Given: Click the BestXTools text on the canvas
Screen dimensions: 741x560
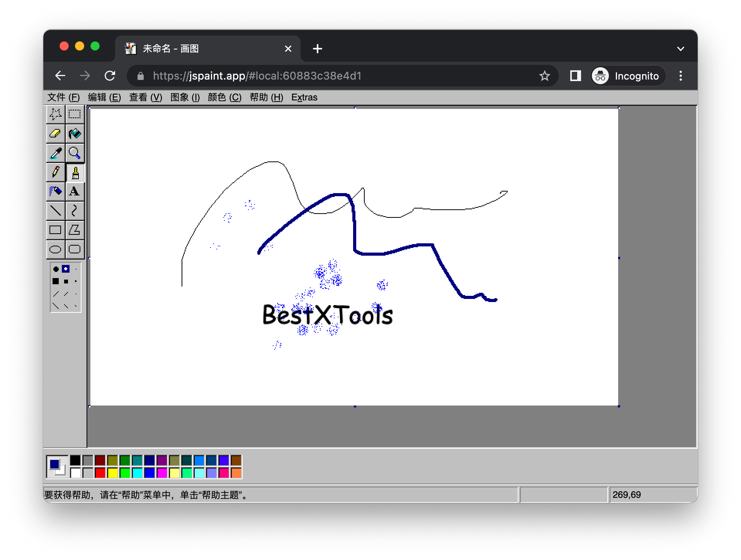Looking at the screenshot, I should click(328, 315).
